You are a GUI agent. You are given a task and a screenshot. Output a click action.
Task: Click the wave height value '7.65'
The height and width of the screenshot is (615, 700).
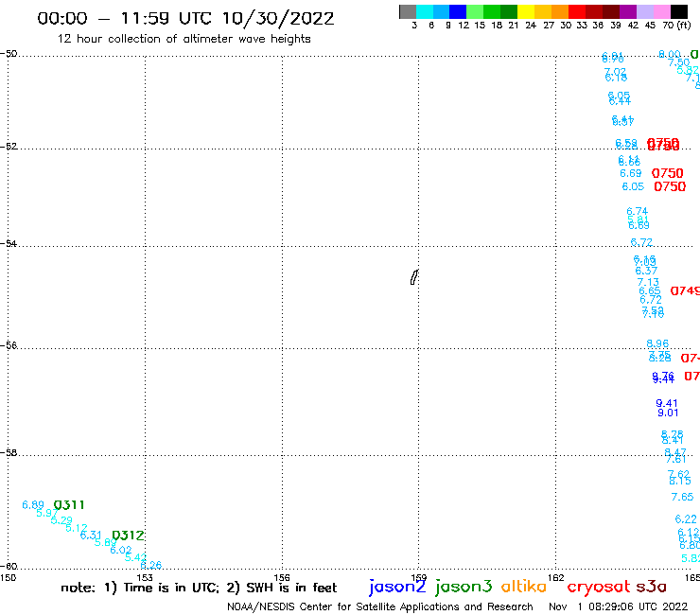point(682,497)
